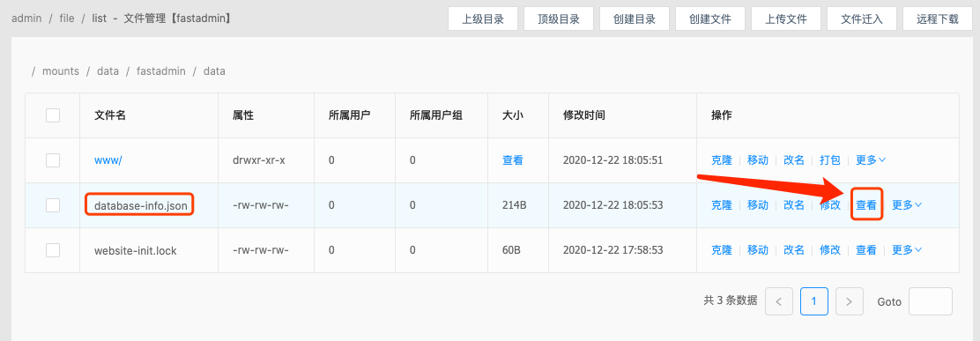Image resolution: width=980 pixels, height=341 pixels.
Task: Navigate to fastadmin in breadcrumb path
Action: [161, 71]
